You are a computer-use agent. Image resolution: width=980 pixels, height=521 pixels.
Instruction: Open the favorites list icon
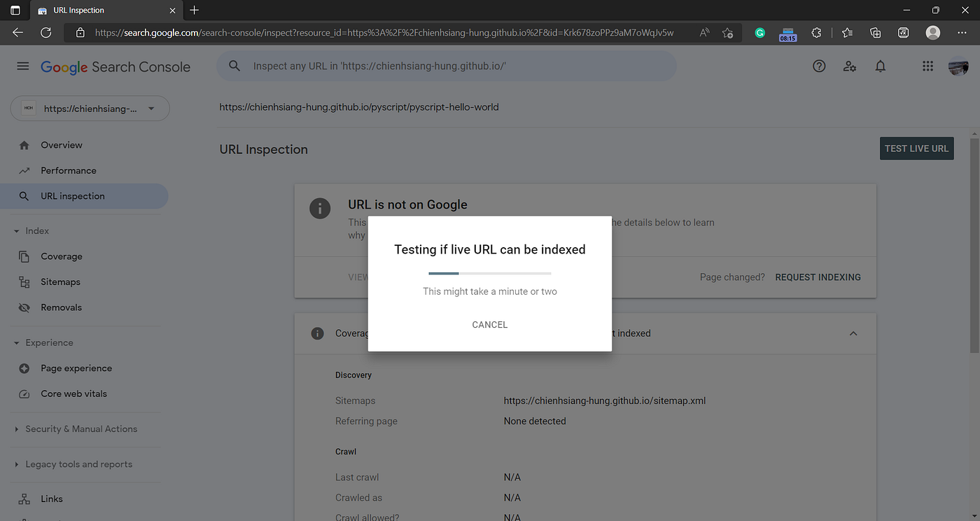pyautogui.click(x=847, y=32)
